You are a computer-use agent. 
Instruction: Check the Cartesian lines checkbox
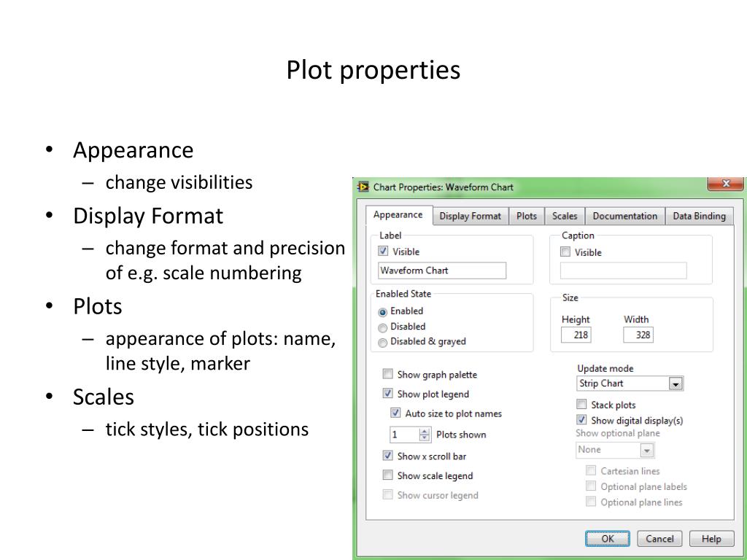click(591, 470)
